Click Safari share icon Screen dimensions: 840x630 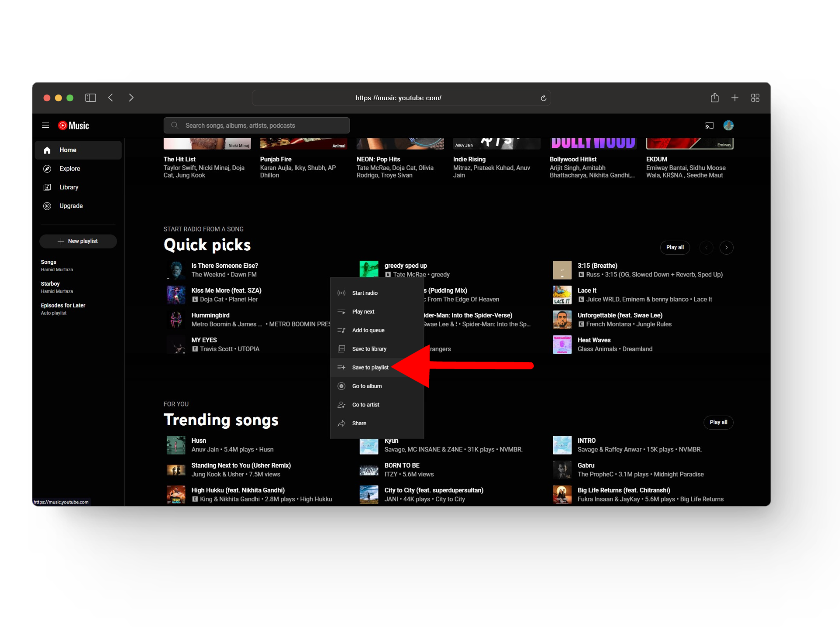click(x=714, y=98)
